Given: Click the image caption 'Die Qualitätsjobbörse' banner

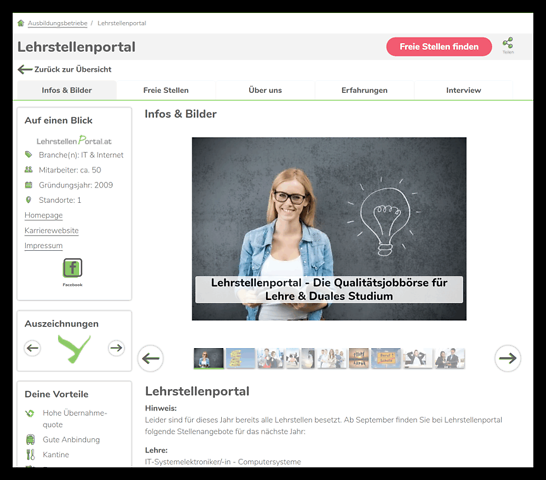Looking at the screenshot, I should [329, 289].
